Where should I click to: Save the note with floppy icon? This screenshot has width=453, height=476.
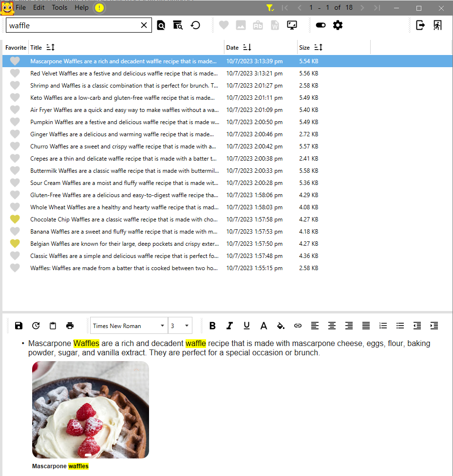(x=19, y=326)
